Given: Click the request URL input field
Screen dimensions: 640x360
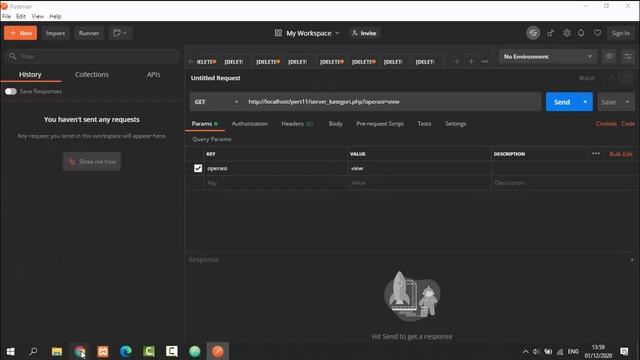Looking at the screenshot, I should coord(392,102).
